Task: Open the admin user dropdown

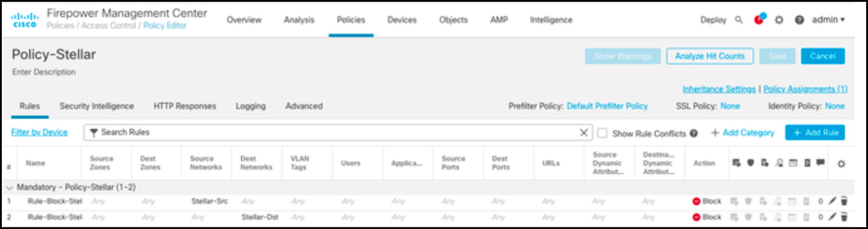Action: (x=828, y=20)
